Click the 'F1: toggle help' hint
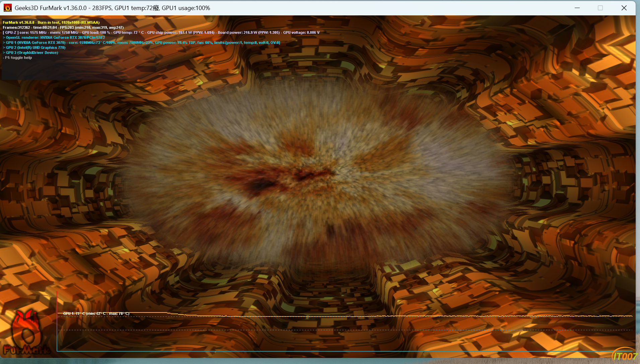This screenshot has width=640, height=364. (x=17, y=58)
